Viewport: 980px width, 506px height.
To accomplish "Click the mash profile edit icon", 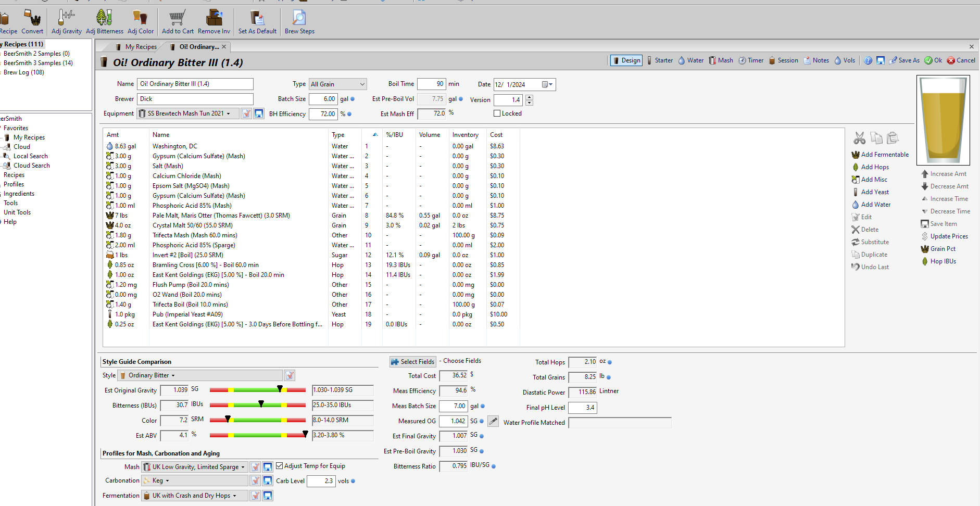I will [x=255, y=467].
